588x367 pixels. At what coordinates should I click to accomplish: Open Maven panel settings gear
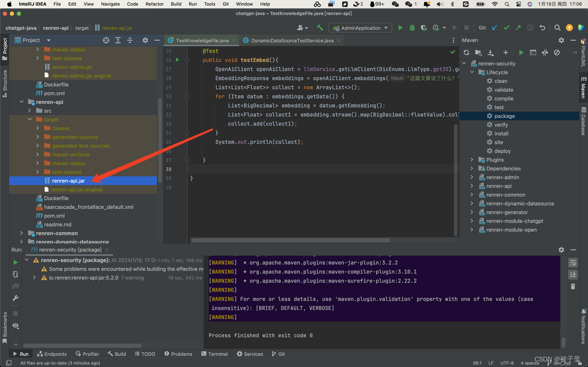[x=561, y=40]
